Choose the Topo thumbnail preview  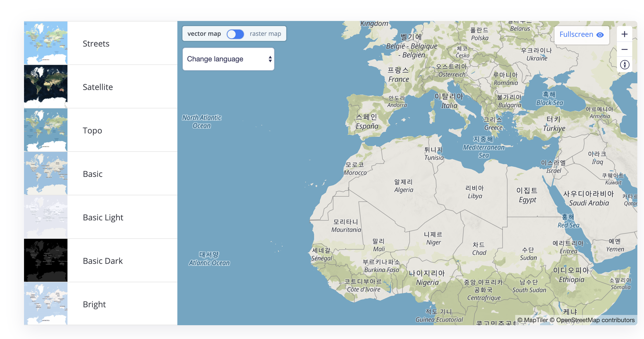(x=46, y=130)
